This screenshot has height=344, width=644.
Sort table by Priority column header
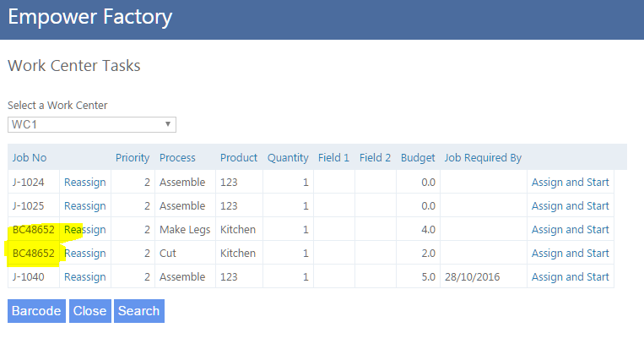pos(132,157)
